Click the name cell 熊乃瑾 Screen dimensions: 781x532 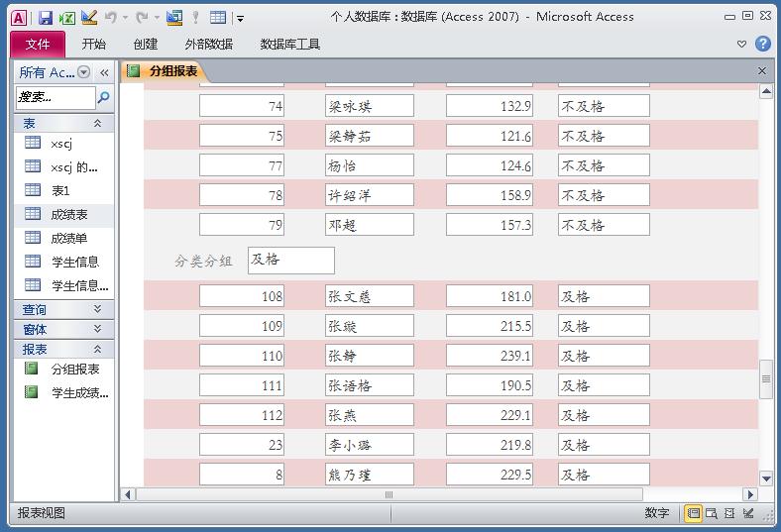[369, 475]
